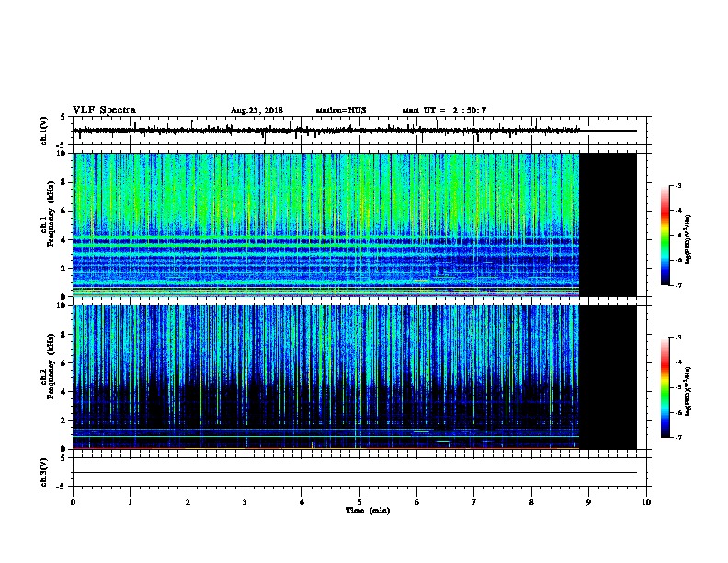Select the "start UT = 2 :50: 7" text

(444, 110)
